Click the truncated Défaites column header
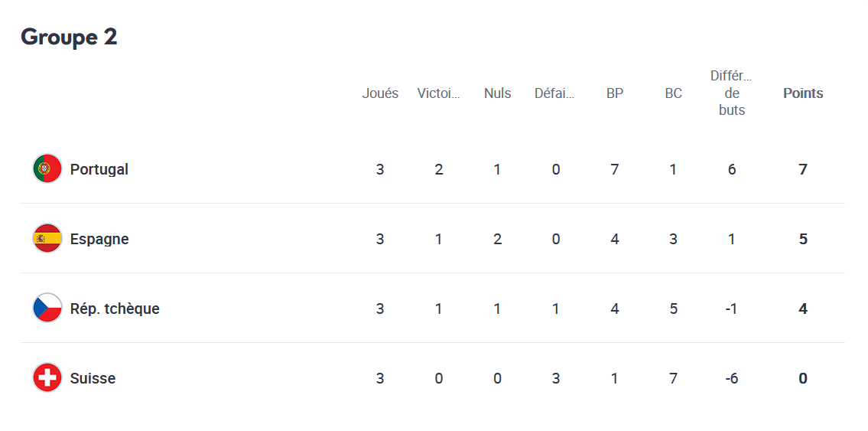Image resolution: width=868 pixels, height=431 pixels. pyautogui.click(x=554, y=93)
